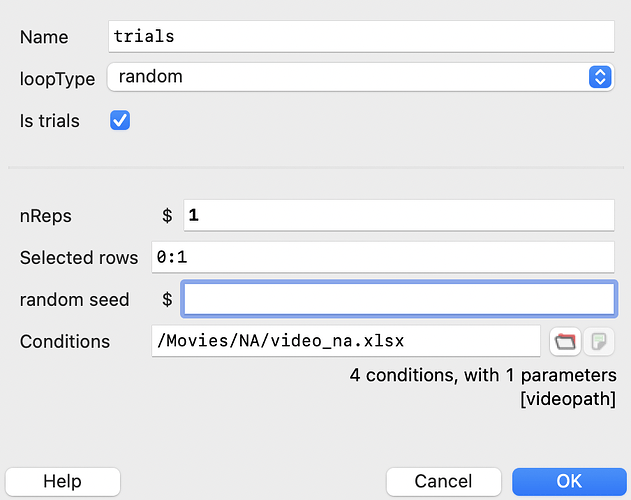Cancel the loop properties dialog
Viewport: 631px width, 500px height.
coord(443,481)
